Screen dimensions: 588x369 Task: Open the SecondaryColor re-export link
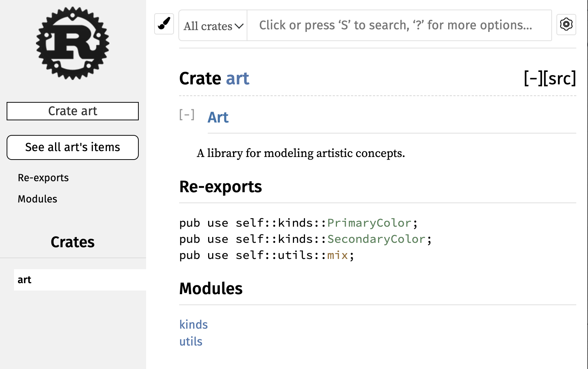376,239
